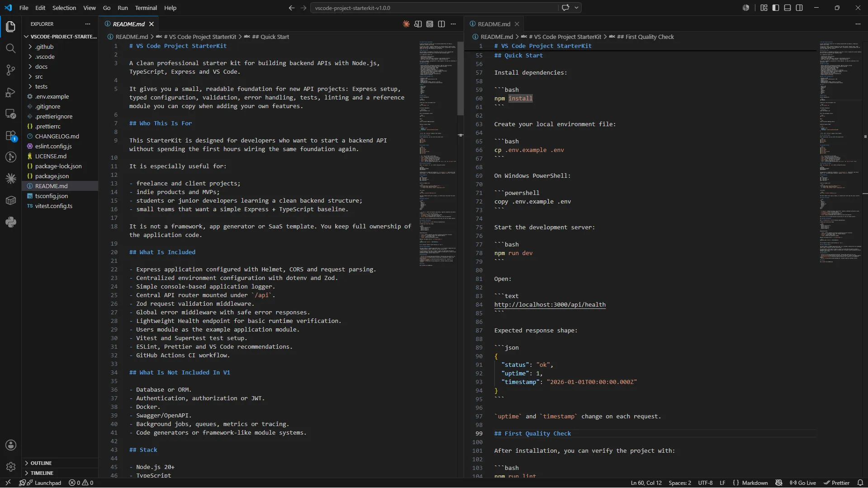Go forward in navigation history
The image size is (868, 488).
pos(304,8)
